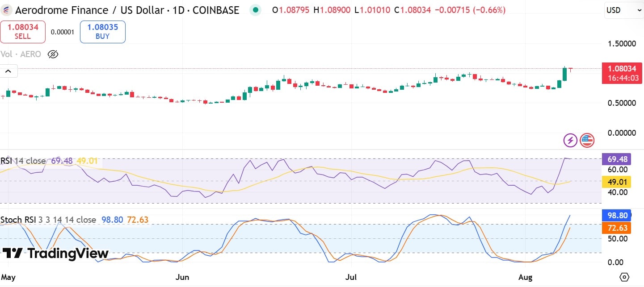Toggle visibility of the AERO volume indicator
Screen dimensions: 644x287
[53, 54]
